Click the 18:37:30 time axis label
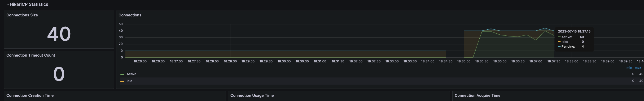644x101 pixels. click(x=554, y=61)
